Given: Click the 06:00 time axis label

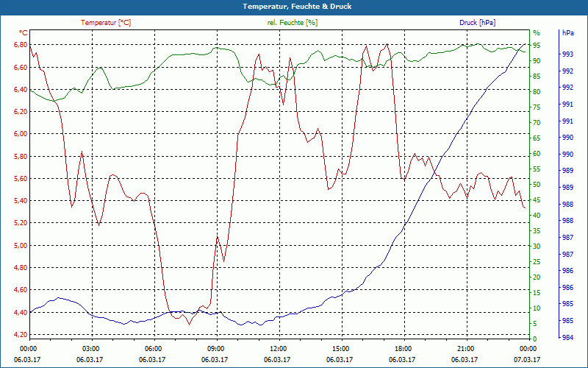Looking at the screenshot, I should [154, 349].
